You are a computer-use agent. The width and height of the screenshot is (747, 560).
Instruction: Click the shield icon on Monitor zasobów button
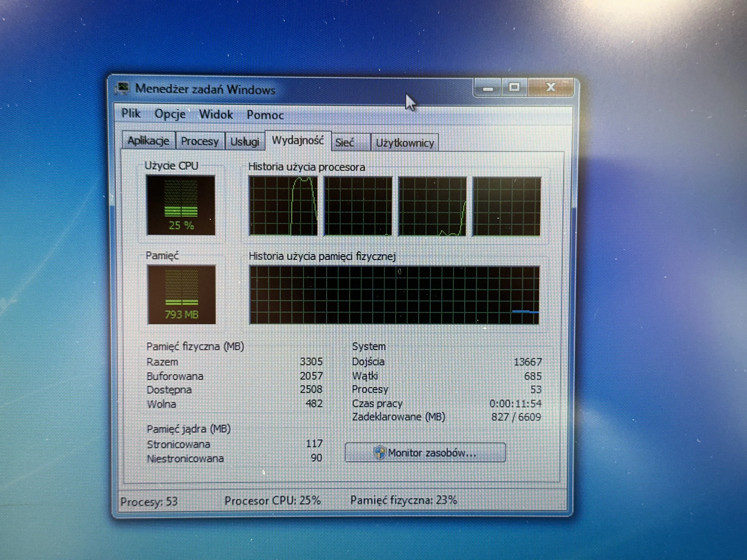pyautogui.click(x=380, y=452)
